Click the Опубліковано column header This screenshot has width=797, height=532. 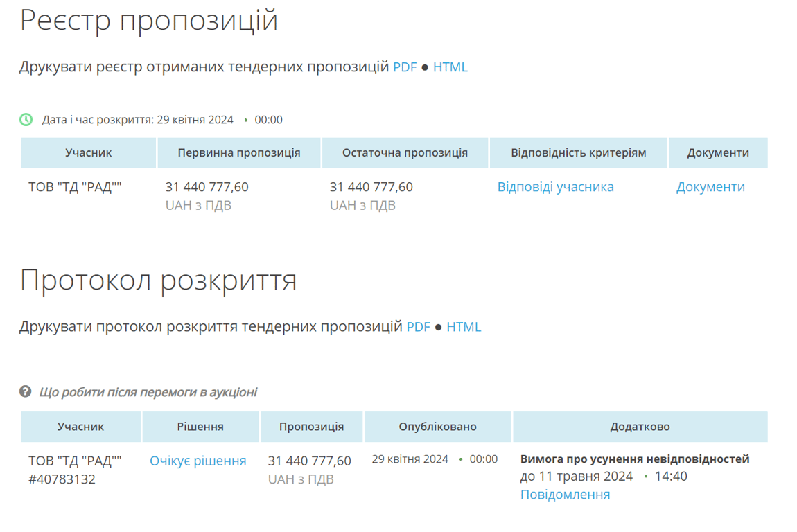click(x=437, y=427)
